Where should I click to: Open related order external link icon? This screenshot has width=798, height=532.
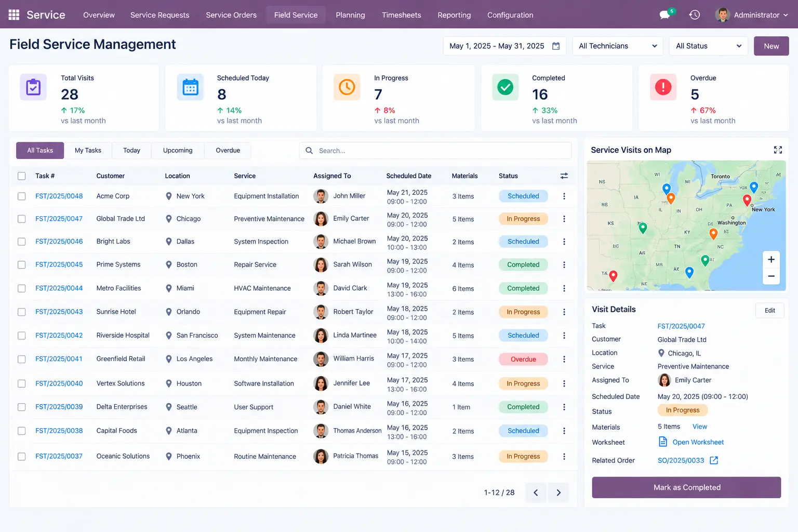point(714,460)
